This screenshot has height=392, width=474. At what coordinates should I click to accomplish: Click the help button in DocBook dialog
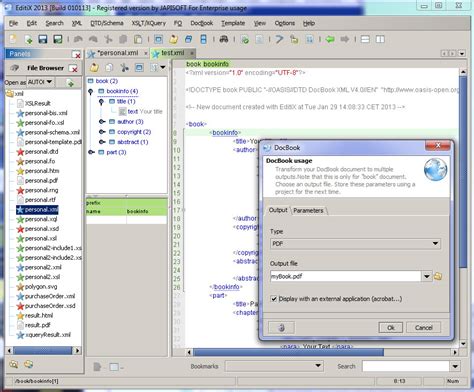coord(281,327)
